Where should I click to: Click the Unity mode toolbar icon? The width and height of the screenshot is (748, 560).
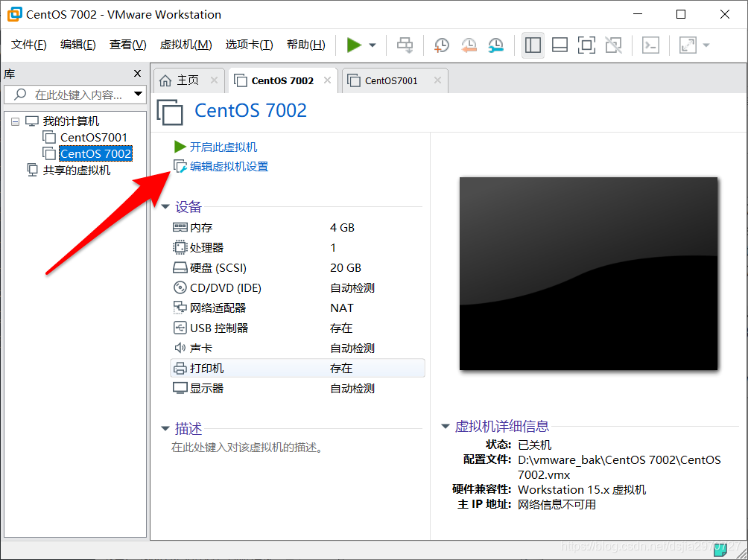tap(613, 45)
